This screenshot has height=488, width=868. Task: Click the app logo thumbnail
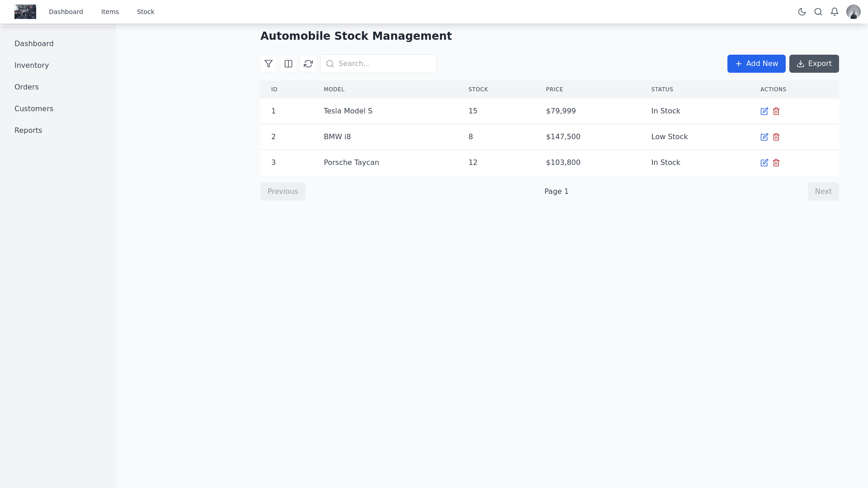pos(25,12)
